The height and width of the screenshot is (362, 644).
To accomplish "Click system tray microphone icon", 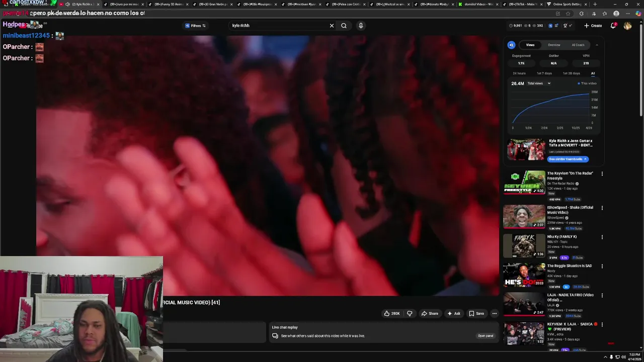I will pyautogui.click(x=611, y=357).
